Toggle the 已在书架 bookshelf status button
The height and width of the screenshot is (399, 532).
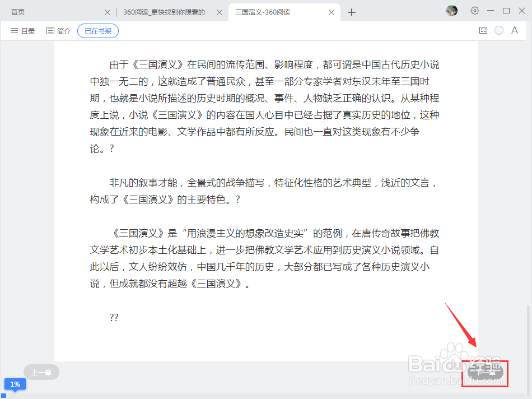coord(97,31)
